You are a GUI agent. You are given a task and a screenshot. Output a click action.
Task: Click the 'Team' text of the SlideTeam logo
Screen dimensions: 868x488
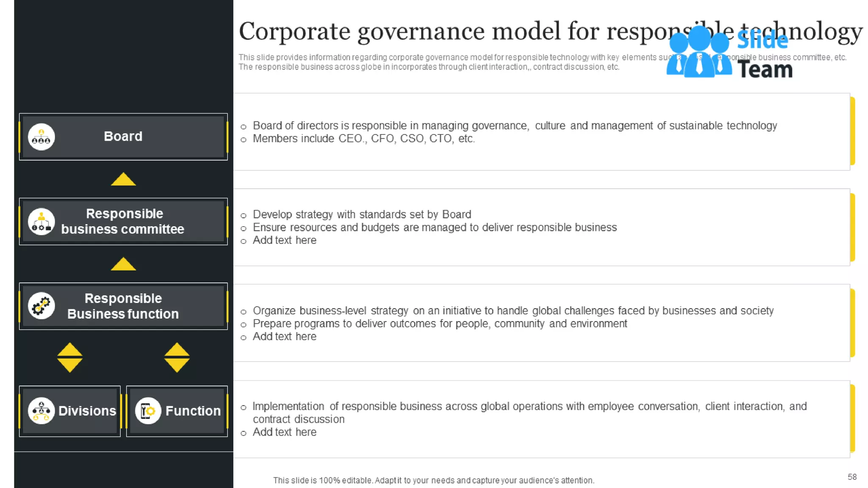(765, 69)
